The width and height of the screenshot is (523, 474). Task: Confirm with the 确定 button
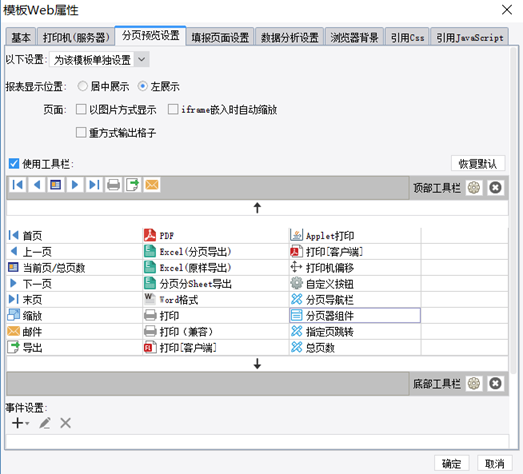[452, 464]
